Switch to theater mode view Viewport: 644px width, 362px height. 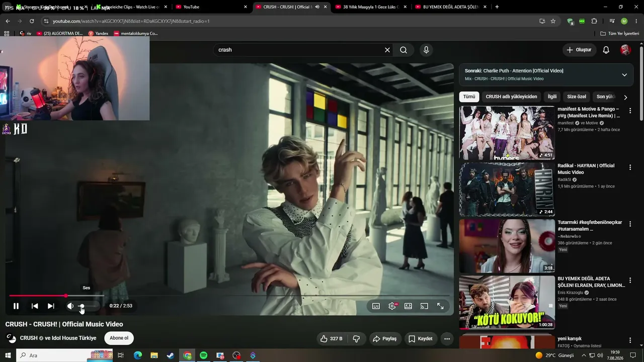click(x=408, y=306)
